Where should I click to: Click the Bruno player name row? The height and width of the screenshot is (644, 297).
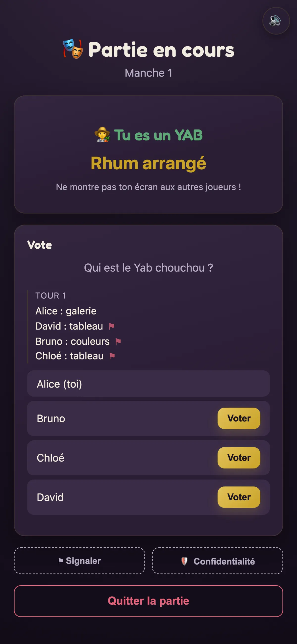point(148,418)
